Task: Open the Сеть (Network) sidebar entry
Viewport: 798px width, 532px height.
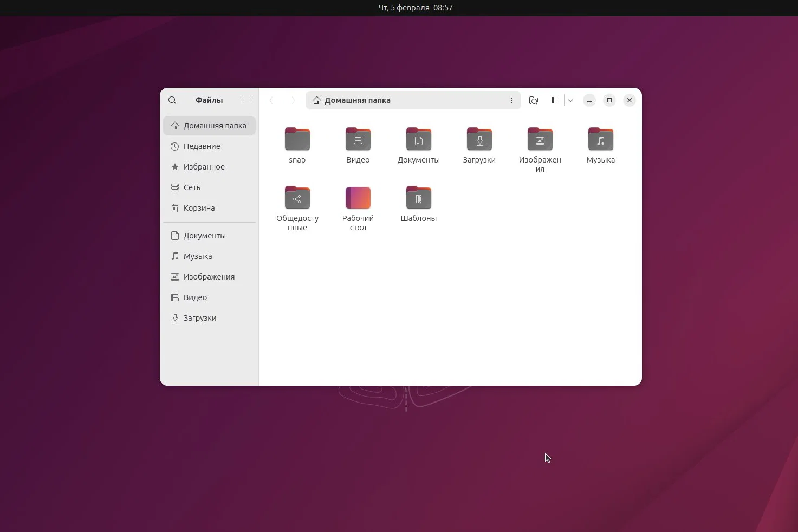Action: point(192,187)
